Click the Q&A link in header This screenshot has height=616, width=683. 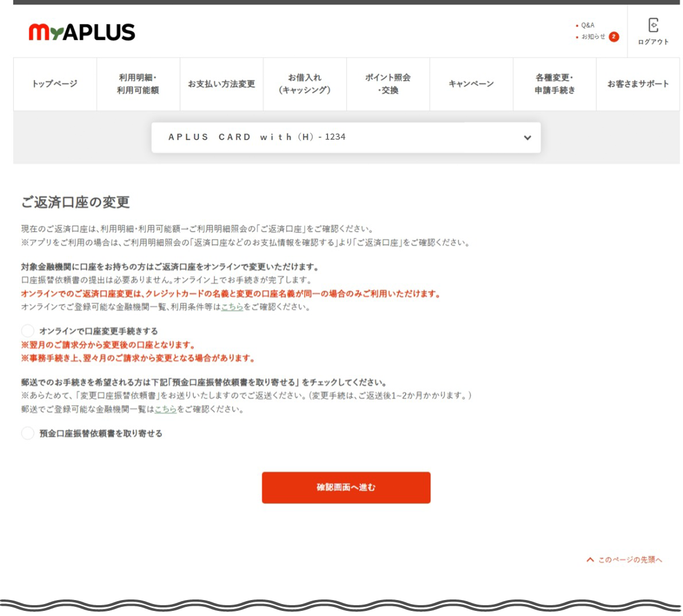(x=588, y=25)
